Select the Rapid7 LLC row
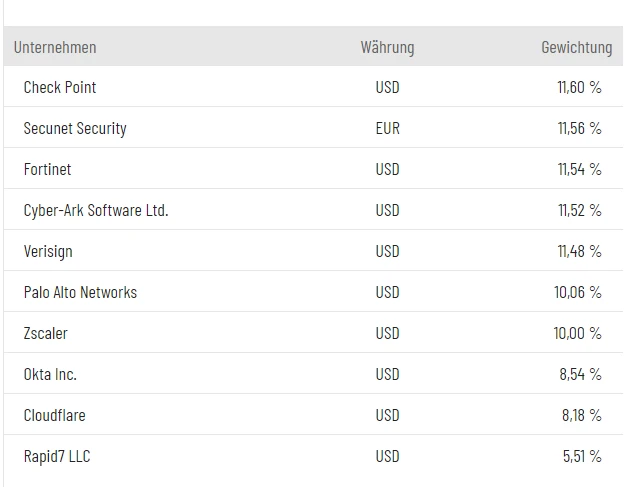Screen dimensions: 635x487 [x=57, y=457]
